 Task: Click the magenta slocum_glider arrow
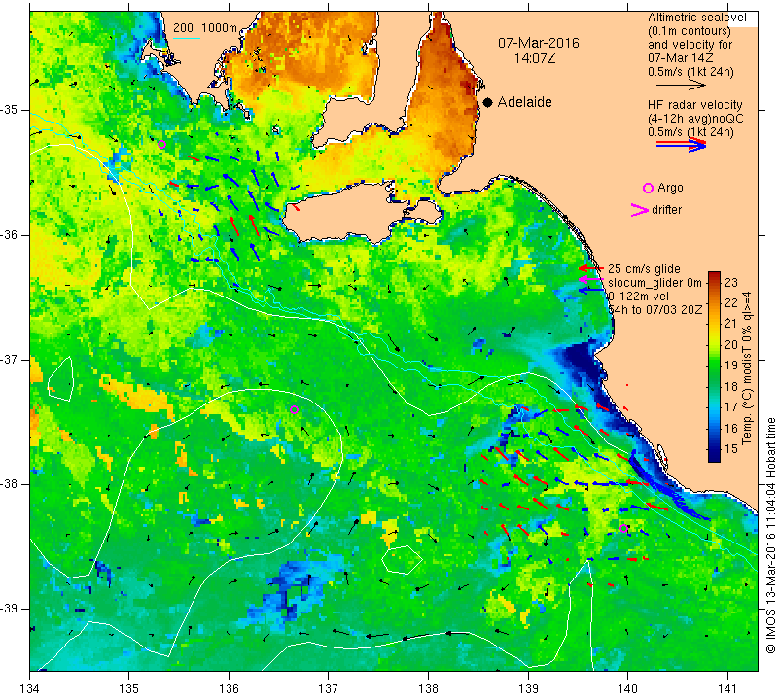point(590,280)
